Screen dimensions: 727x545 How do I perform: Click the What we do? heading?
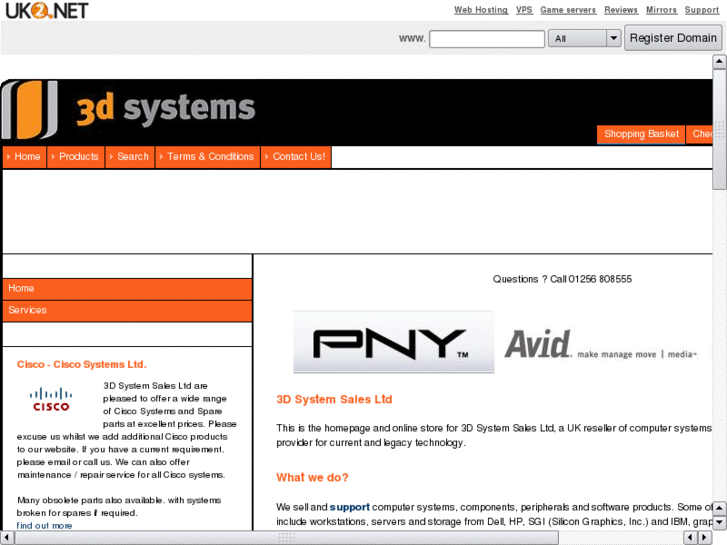pyautogui.click(x=312, y=477)
